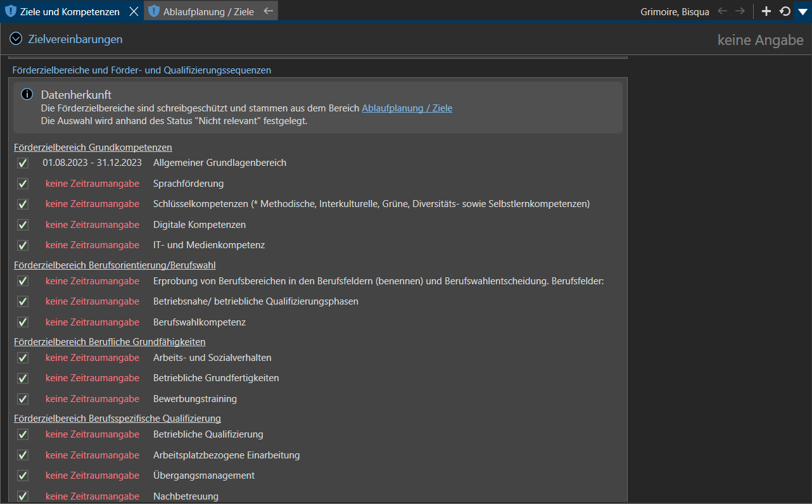
Task: Click the Digitale Kompetenzen row label
Action: (x=200, y=225)
